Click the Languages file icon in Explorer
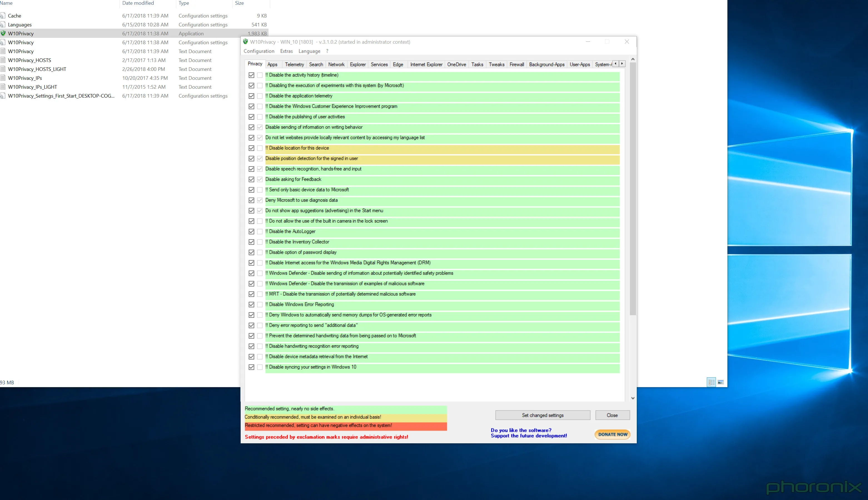The width and height of the screenshot is (868, 500). click(x=3, y=24)
